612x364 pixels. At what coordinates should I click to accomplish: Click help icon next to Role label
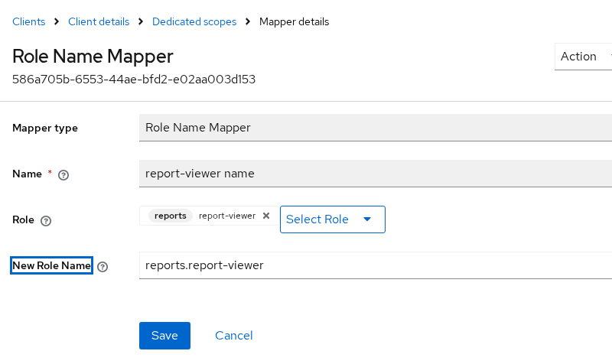coord(46,221)
